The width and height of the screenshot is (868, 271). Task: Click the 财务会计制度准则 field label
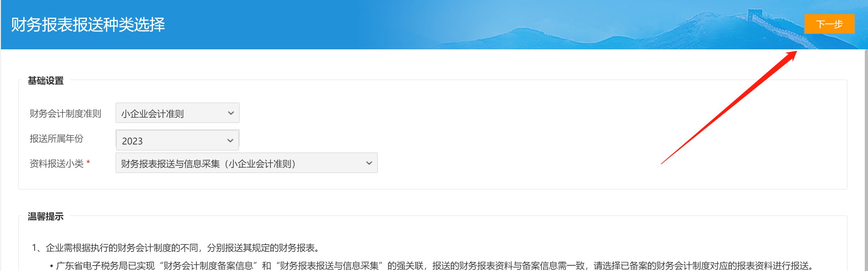[x=65, y=114]
